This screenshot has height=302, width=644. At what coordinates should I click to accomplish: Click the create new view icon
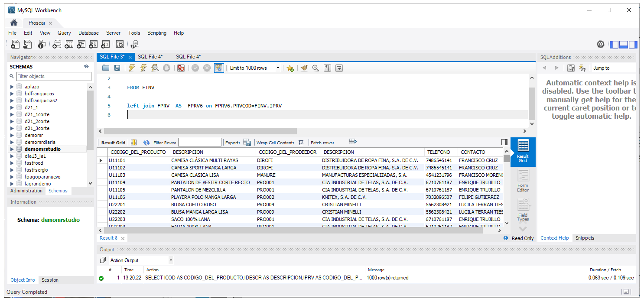coord(81,44)
